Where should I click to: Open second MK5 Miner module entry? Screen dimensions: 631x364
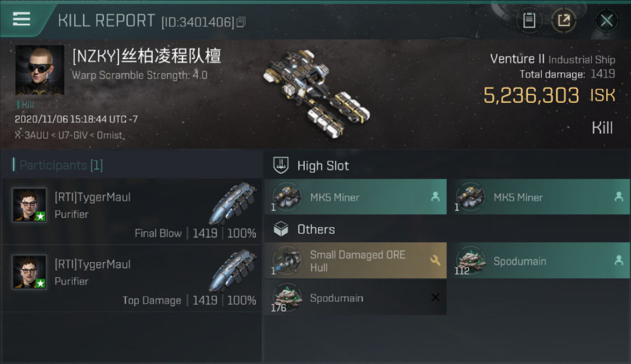click(x=539, y=197)
